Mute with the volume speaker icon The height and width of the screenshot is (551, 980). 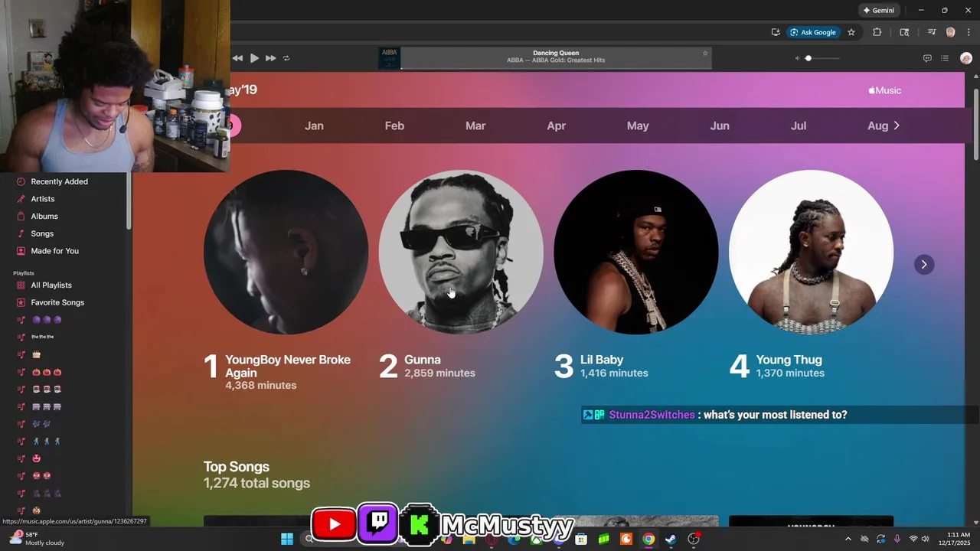click(796, 58)
